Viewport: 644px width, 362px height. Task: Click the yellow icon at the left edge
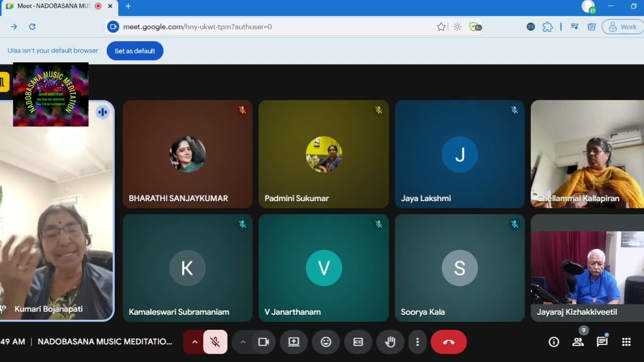[4, 82]
